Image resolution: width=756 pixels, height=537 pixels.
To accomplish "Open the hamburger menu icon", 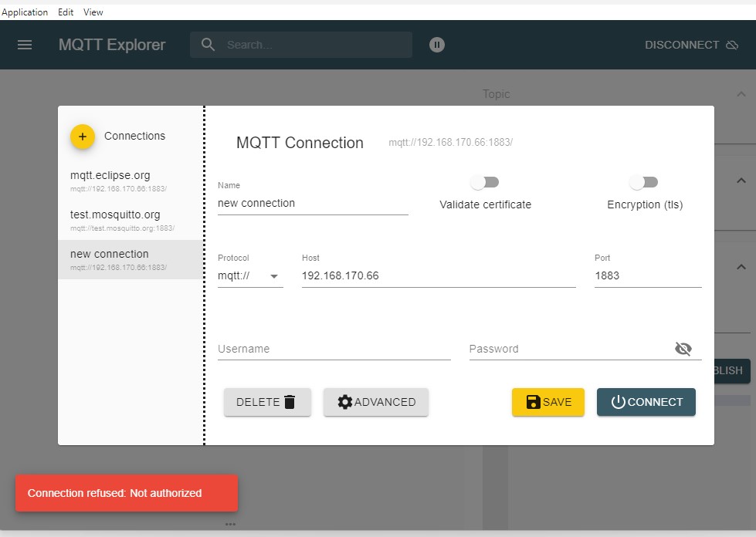I will click(x=25, y=45).
